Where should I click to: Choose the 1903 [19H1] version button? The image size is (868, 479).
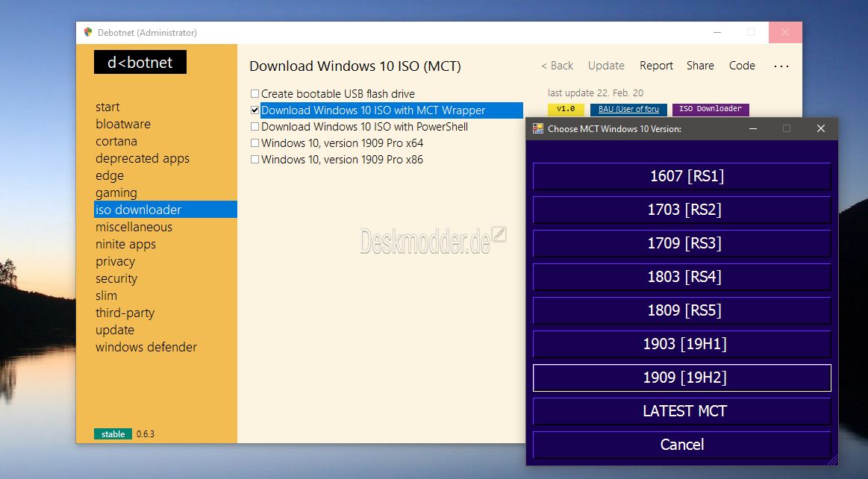[682, 344]
